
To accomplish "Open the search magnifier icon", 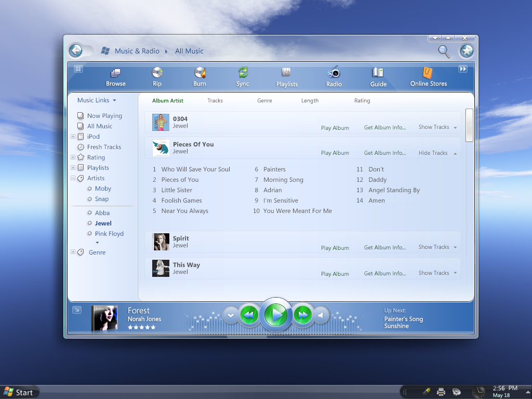I will [x=444, y=51].
